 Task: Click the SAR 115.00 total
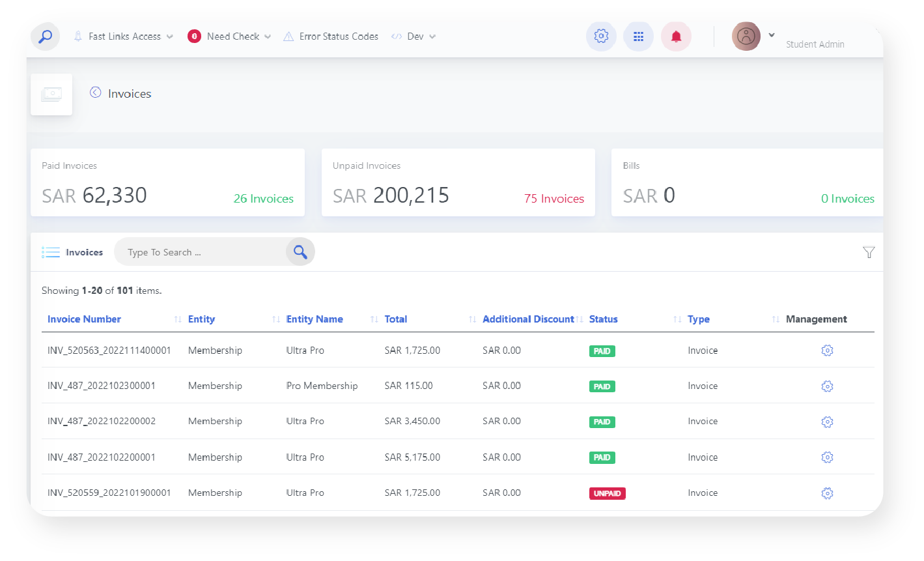point(409,386)
